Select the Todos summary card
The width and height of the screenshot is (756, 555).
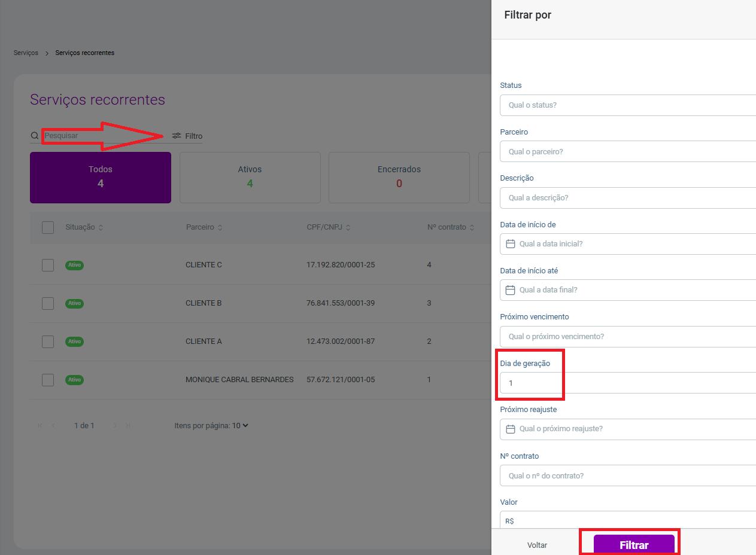click(101, 178)
